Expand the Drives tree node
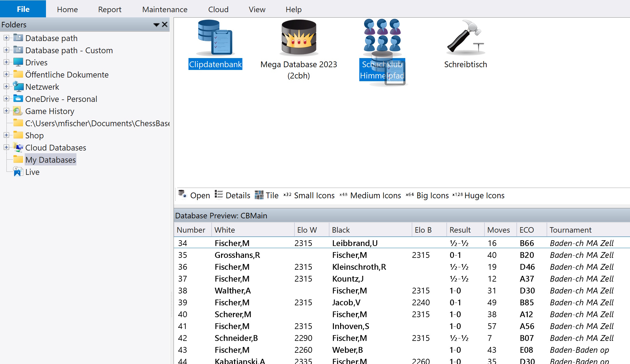Screen dimensions: 630x364 pyautogui.click(x=6, y=62)
